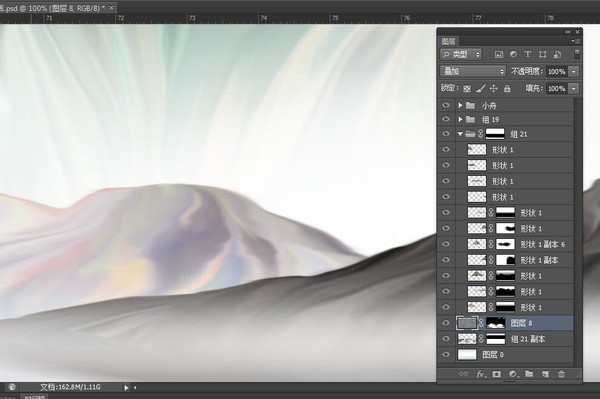Click the lock transparent pixels icon
Screen dimensions: 600x399
[x=467, y=89]
